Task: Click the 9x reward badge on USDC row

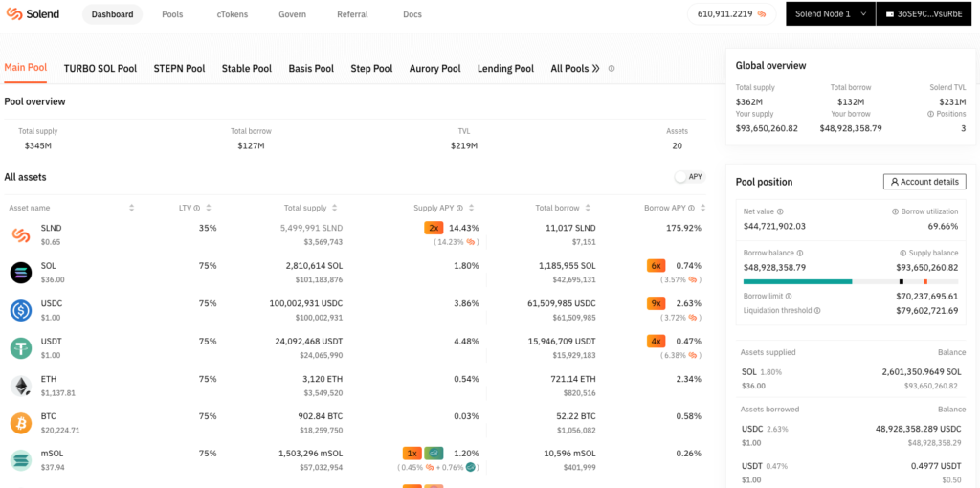Action: [x=657, y=303]
